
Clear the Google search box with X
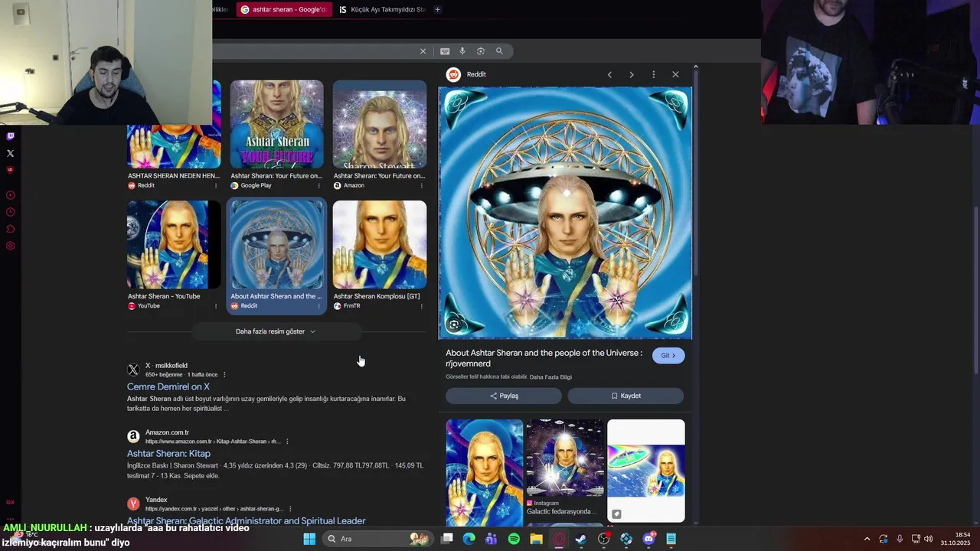(x=423, y=51)
